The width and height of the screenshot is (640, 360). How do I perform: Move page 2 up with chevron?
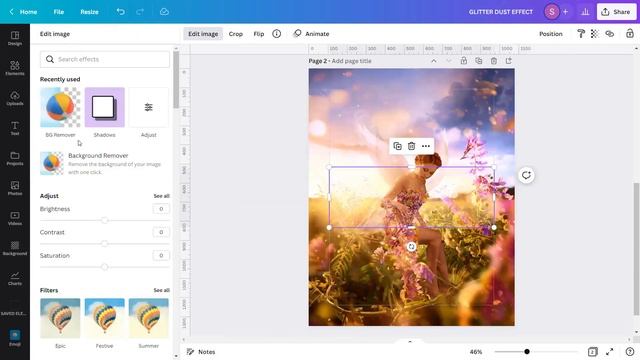tap(433, 61)
